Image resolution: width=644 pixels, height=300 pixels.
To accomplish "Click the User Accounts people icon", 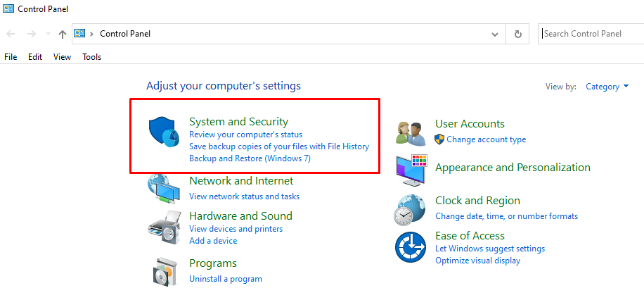I will point(411,132).
